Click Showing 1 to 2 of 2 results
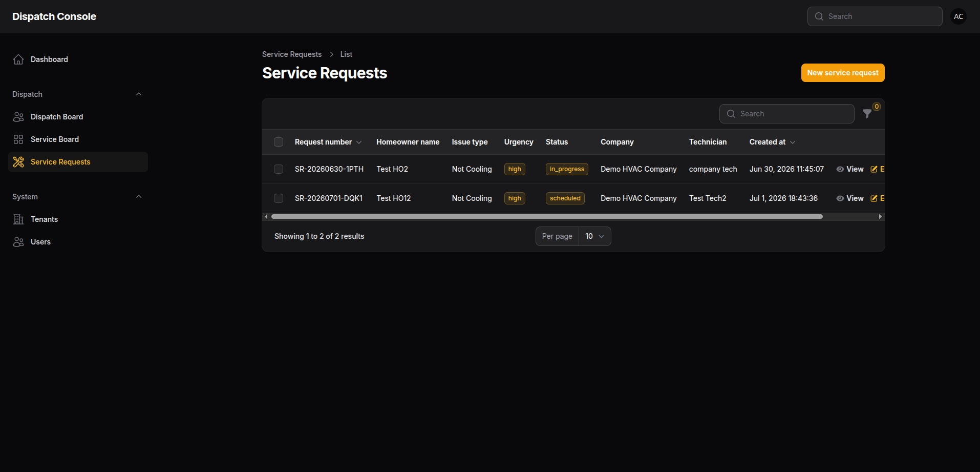This screenshot has width=980, height=472. tap(319, 236)
